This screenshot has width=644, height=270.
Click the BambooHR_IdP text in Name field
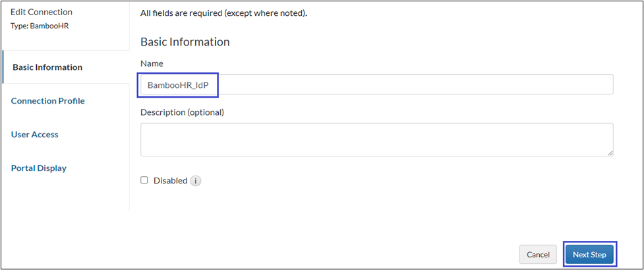pyautogui.click(x=178, y=85)
